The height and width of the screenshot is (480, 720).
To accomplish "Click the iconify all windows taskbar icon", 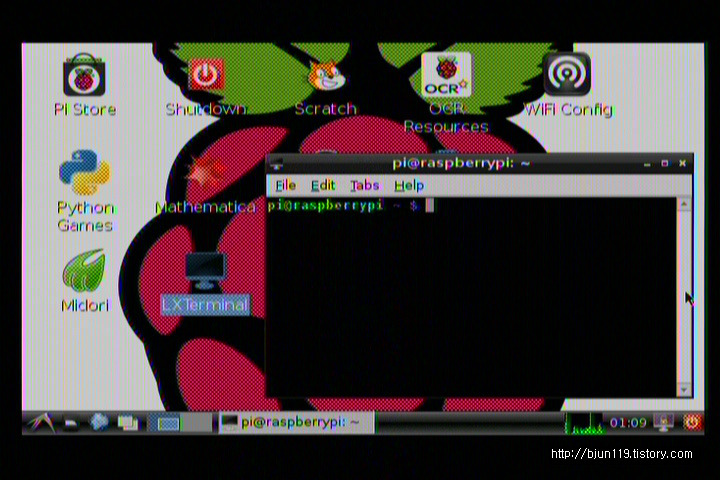I will [x=128, y=423].
